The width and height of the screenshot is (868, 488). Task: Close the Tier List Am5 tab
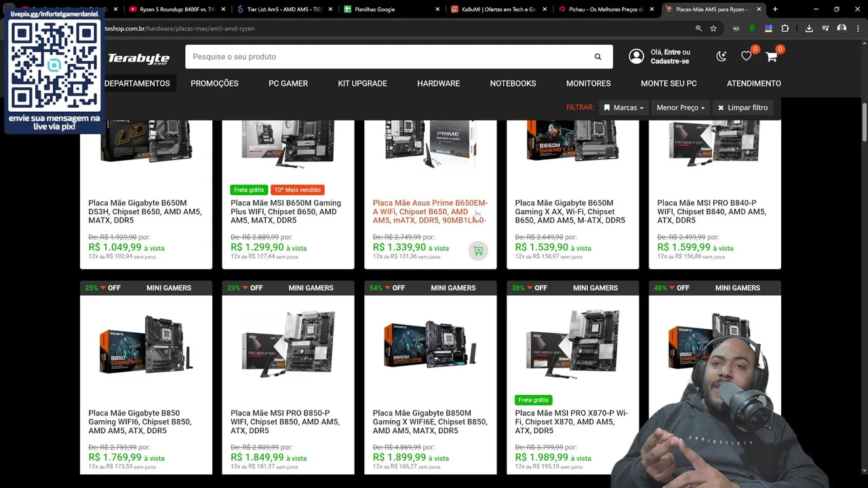pyautogui.click(x=330, y=9)
